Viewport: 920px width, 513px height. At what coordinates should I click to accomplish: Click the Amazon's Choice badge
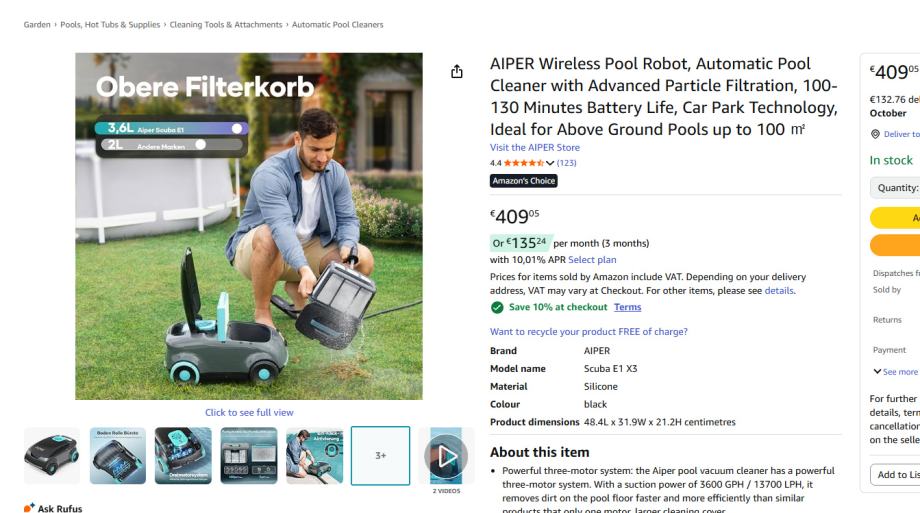523,181
